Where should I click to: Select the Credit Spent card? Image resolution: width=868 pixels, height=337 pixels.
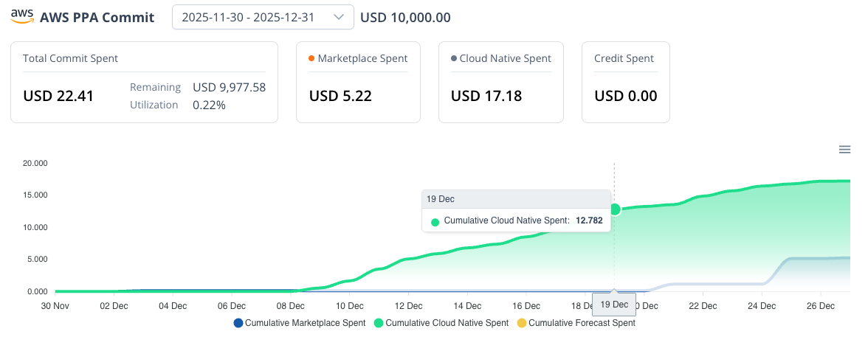click(625, 81)
